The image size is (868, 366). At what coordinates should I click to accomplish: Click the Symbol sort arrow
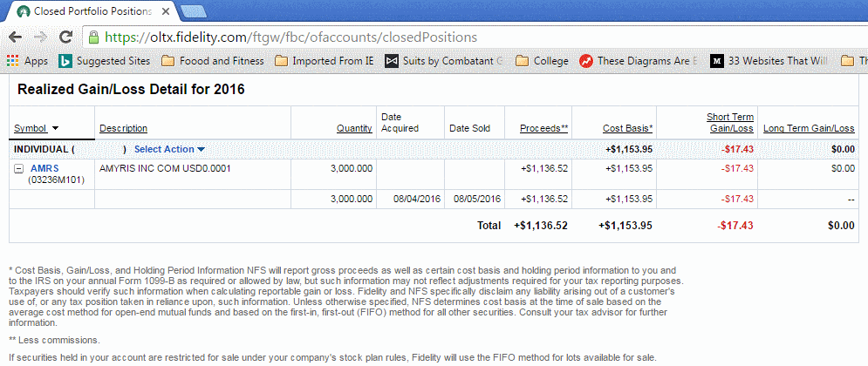[x=55, y=129]
